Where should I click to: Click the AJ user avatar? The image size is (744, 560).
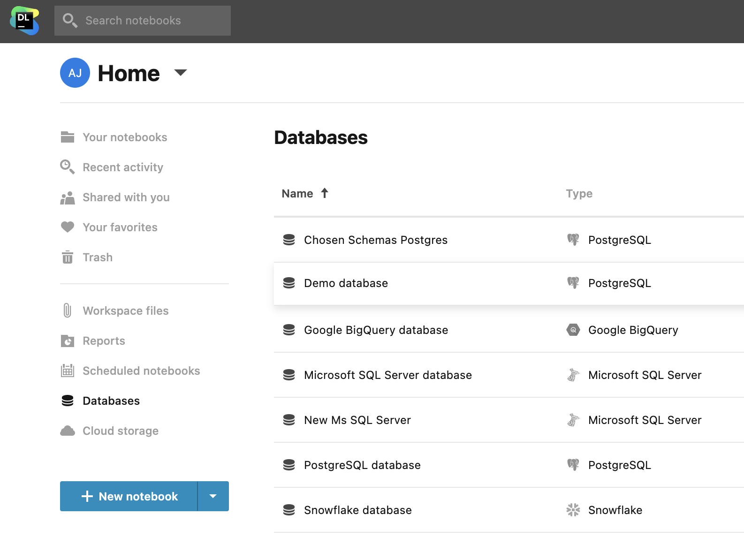75,73
